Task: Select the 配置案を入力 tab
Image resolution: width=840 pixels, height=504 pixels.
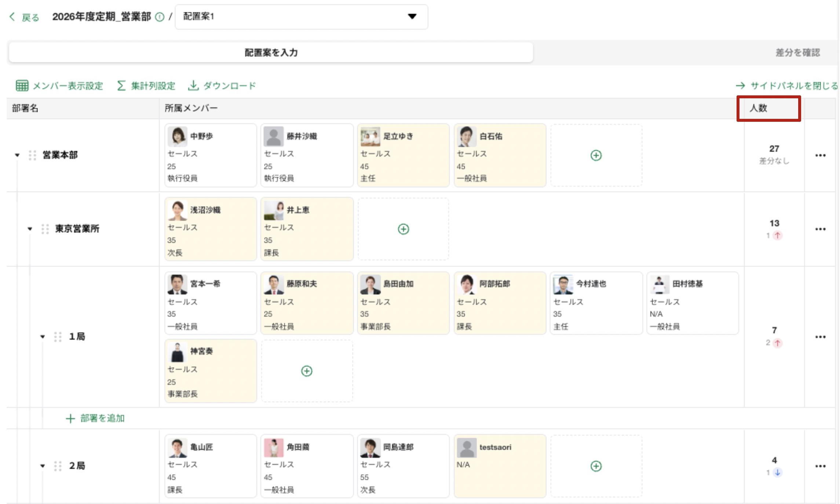Action: 271,52
